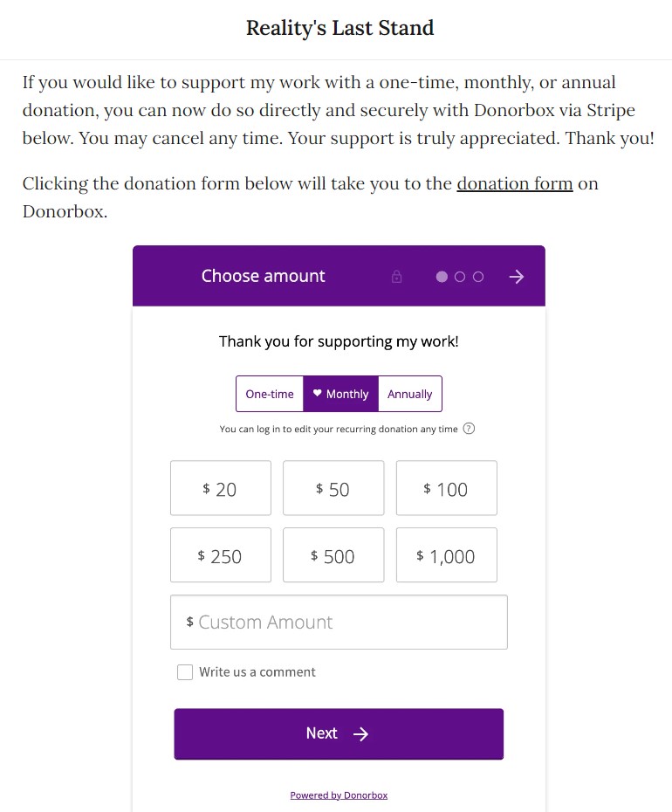Open the Powered by Donorbox link
The height and width of the screenshot is (812, 672).
(x=339, y=795)
